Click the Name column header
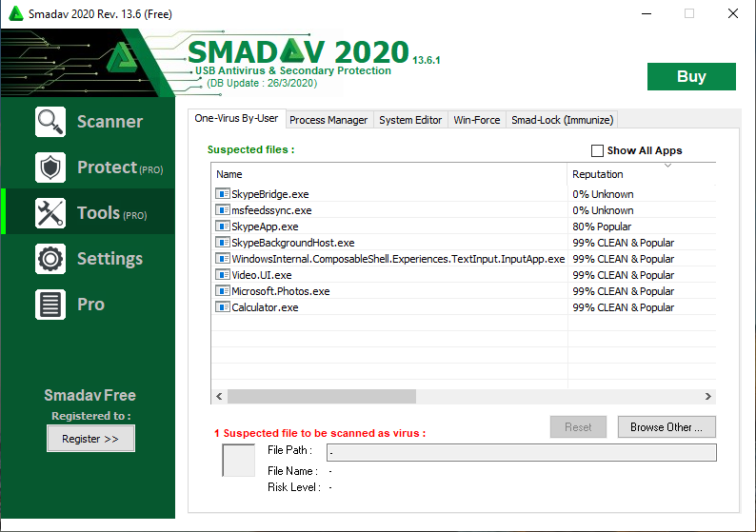The image size is (756, 532). click(389, 174)
